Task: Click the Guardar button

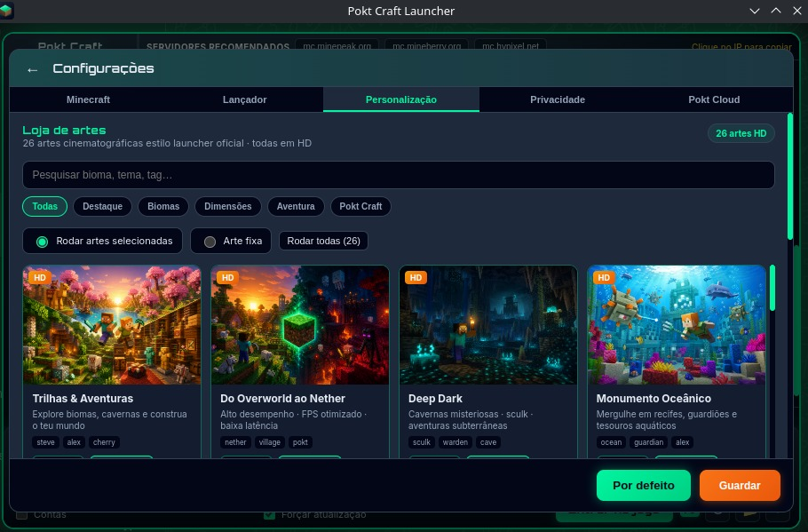Action: [740, 485]
